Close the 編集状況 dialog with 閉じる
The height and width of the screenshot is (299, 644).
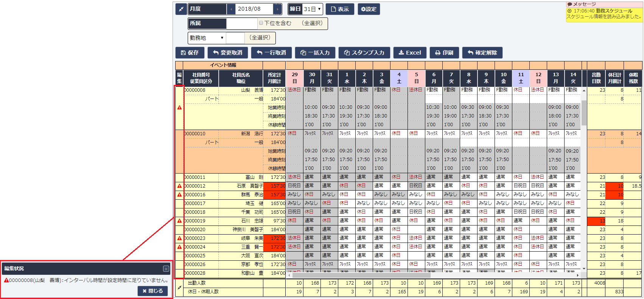tap(152, 291)
